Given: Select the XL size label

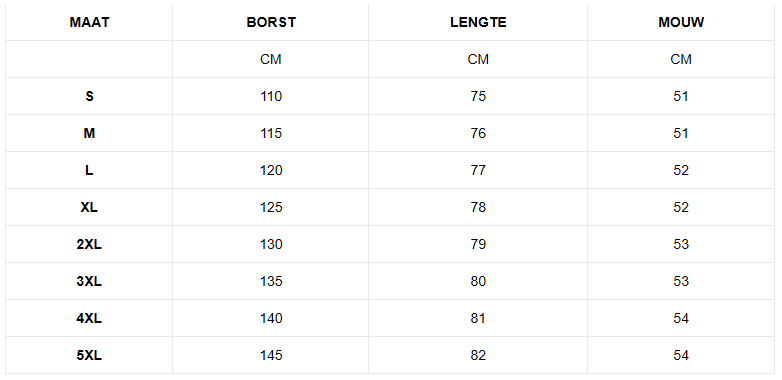Looking at the screenshot, I should [x=89, y=207].
